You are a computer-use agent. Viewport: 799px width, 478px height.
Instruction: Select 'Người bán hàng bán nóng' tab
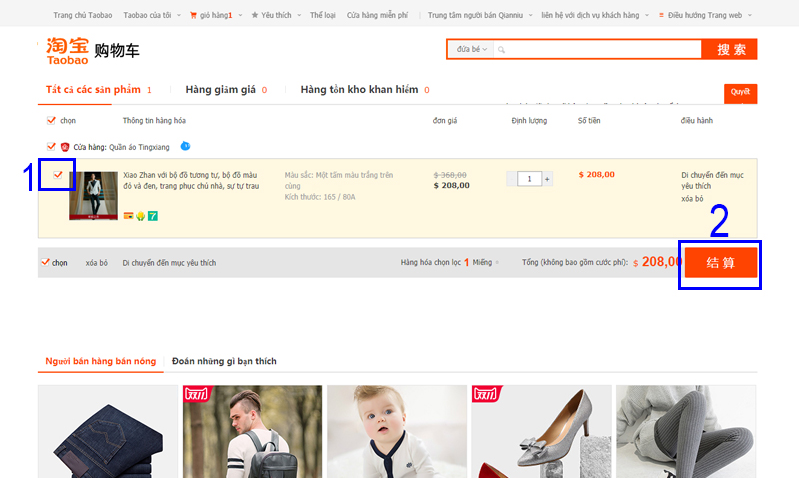pos(100,361)
